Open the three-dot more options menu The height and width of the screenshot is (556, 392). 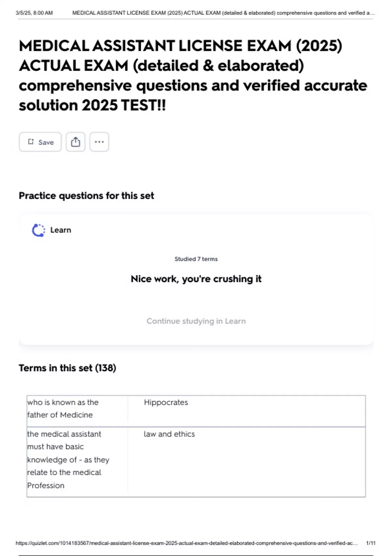point(99,142)
